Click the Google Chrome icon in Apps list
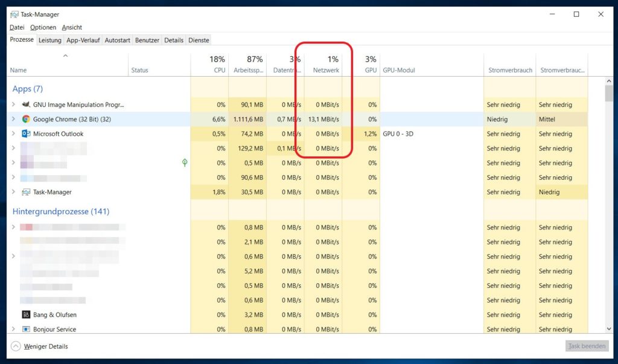The width and height of the screenshot is (618, 364). pyautogui.click(x=26, y=119)
